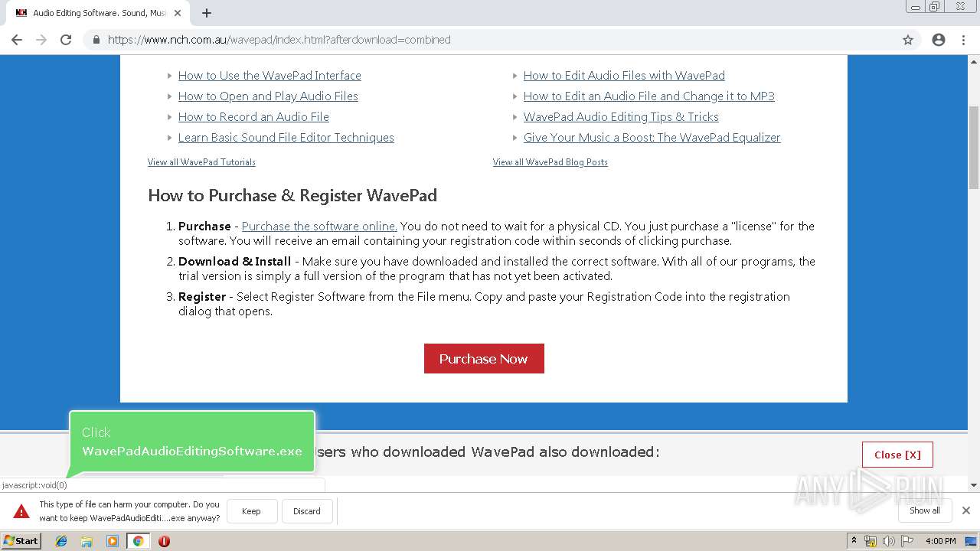Screen dimensions: 980x551
Task: Bookmark this page with the star
Action: coord(908,40)
